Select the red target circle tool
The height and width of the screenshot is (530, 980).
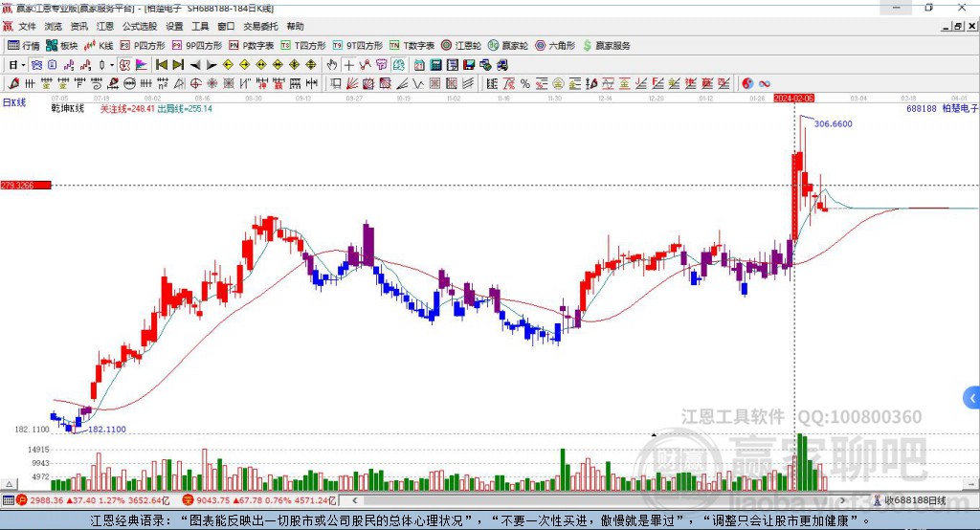click(195, 83)
